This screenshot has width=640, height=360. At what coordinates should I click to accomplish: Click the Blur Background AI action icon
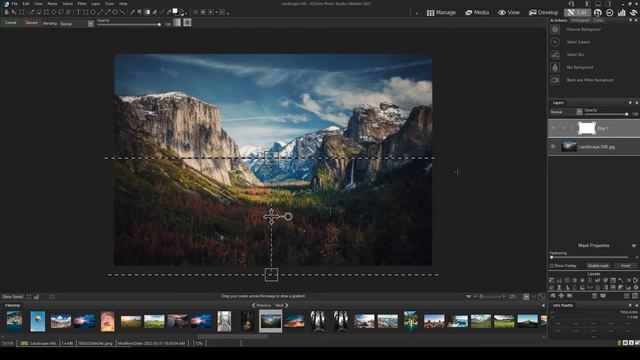coord(555,67)
